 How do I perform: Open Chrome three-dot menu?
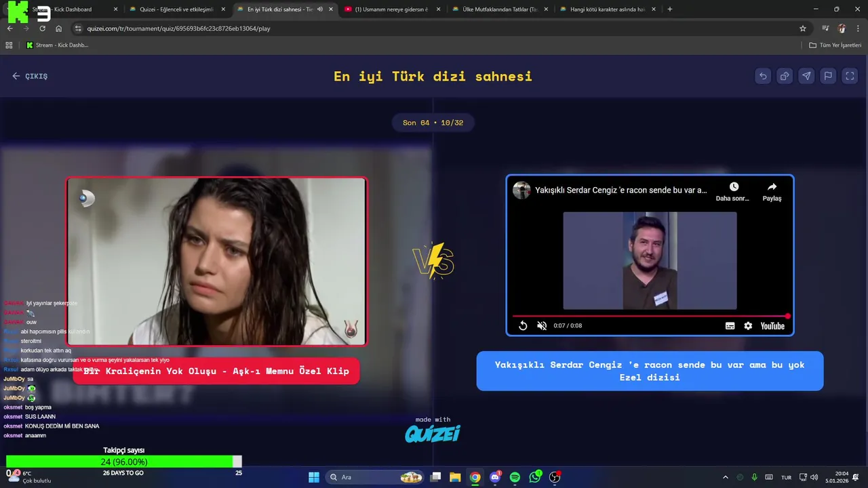tap(858, 28)
